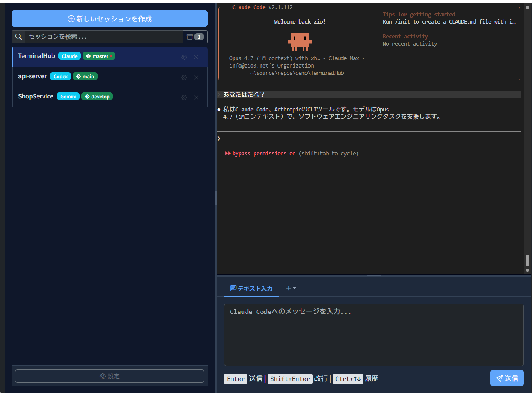Open settings gear for ShopService session

pos(184,98)
